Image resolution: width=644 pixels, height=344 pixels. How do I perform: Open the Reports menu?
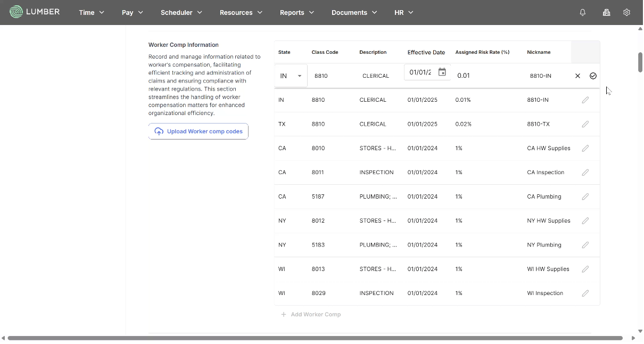tap(297, 12)
